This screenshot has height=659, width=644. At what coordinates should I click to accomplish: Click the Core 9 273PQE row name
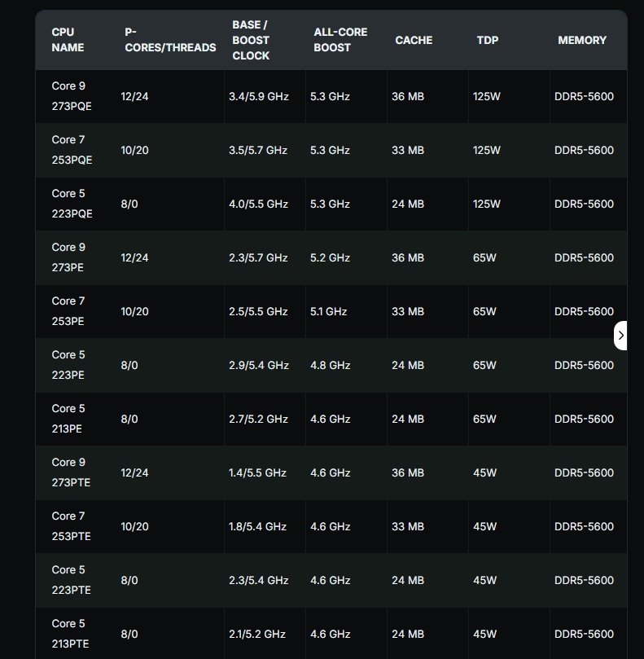point(72,96)
